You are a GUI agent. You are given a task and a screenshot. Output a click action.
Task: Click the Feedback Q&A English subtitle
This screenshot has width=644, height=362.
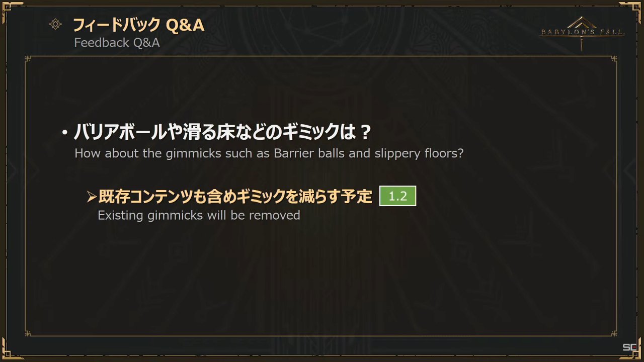[x=117, y=43]
